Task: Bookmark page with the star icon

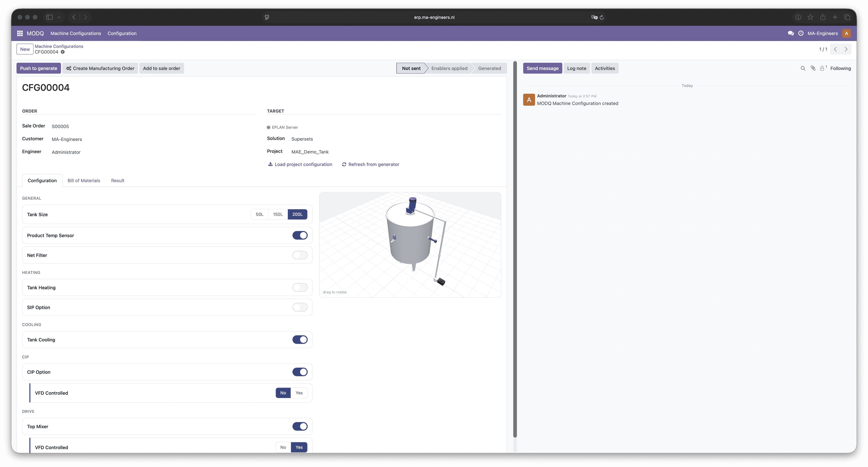Action: (x=810, y=17)
